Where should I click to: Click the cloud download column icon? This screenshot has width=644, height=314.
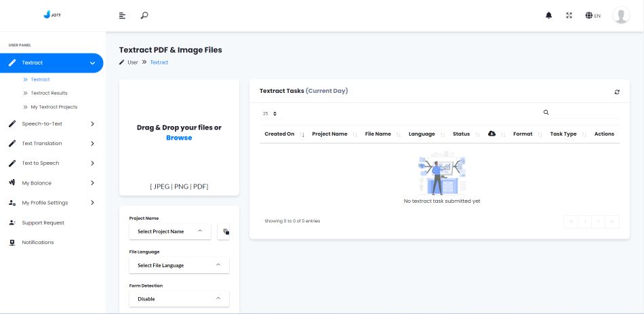[x=492, y=134]
